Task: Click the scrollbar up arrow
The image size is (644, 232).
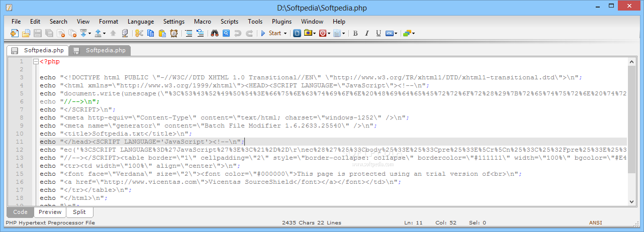Action: coord(631,61)
